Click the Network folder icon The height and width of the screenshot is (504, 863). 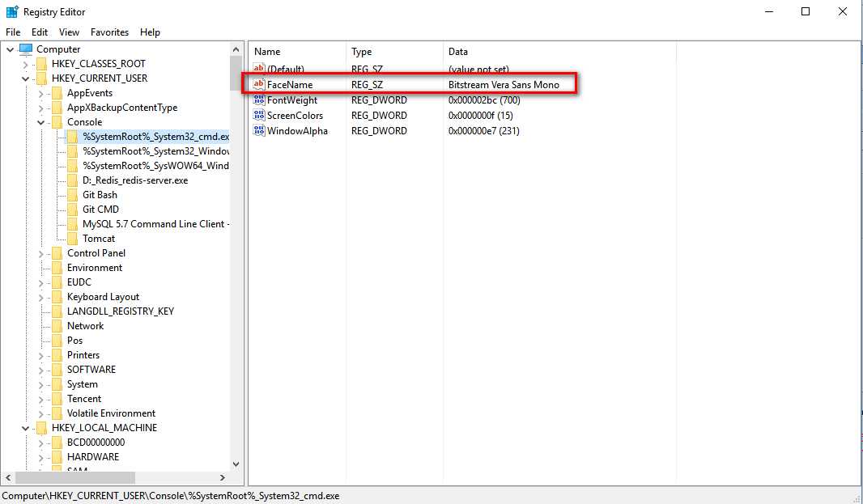pos(57,326)
